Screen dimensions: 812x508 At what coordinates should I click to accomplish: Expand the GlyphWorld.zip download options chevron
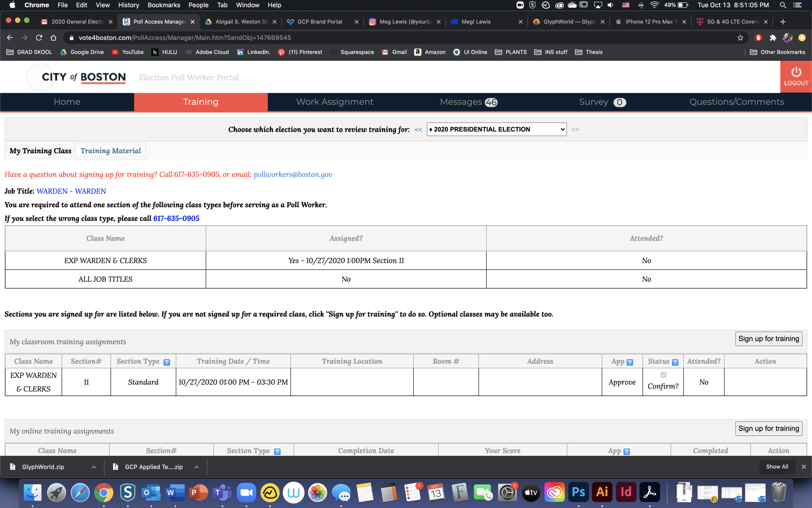(x=94, y=467)
